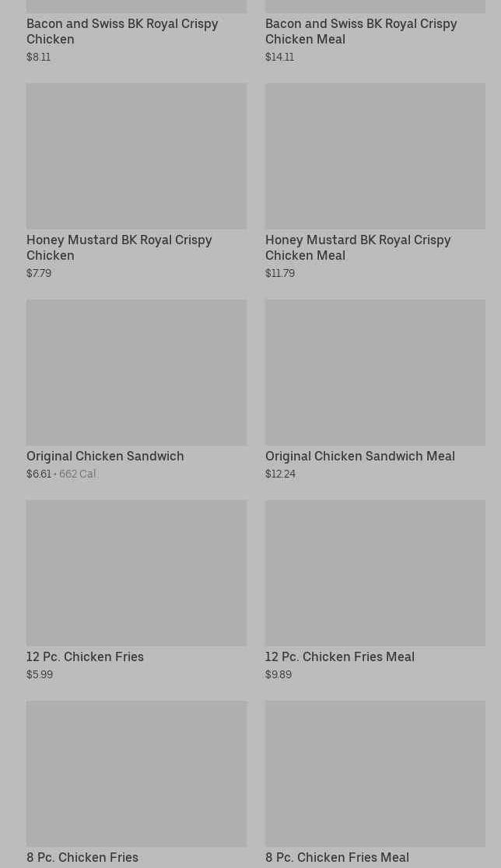
Task: Select the 12 Pc. Chicken Fries label
Action: point(85,656)
